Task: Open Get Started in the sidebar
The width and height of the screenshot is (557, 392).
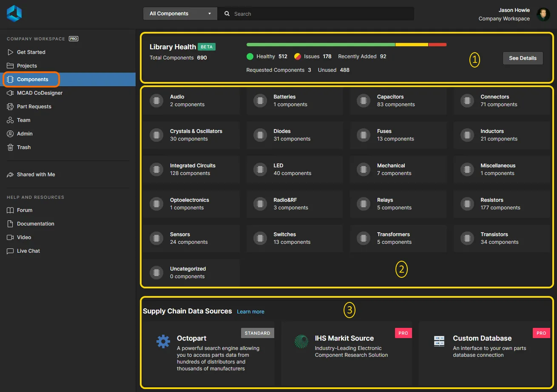Action: [x=68, y=52]
